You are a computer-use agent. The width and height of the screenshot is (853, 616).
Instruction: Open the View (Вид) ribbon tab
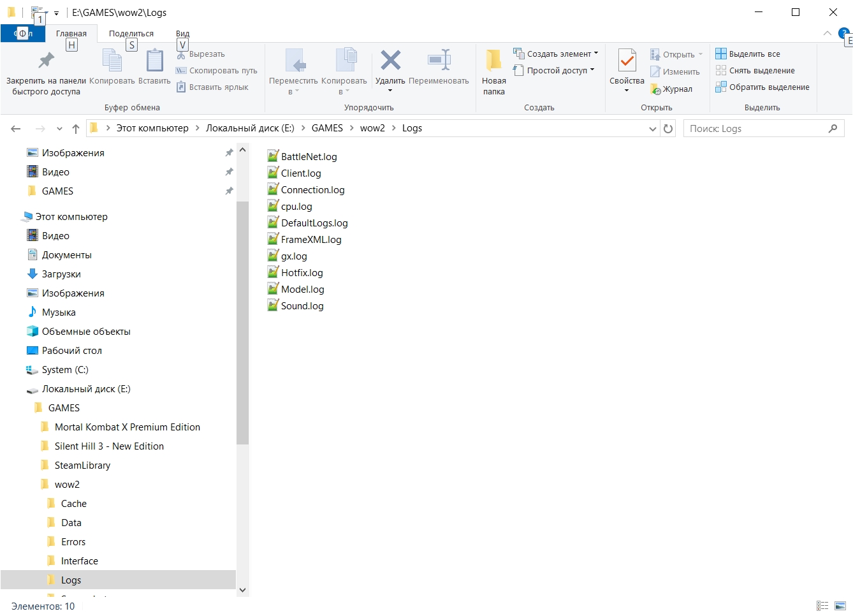coord(182,34)
